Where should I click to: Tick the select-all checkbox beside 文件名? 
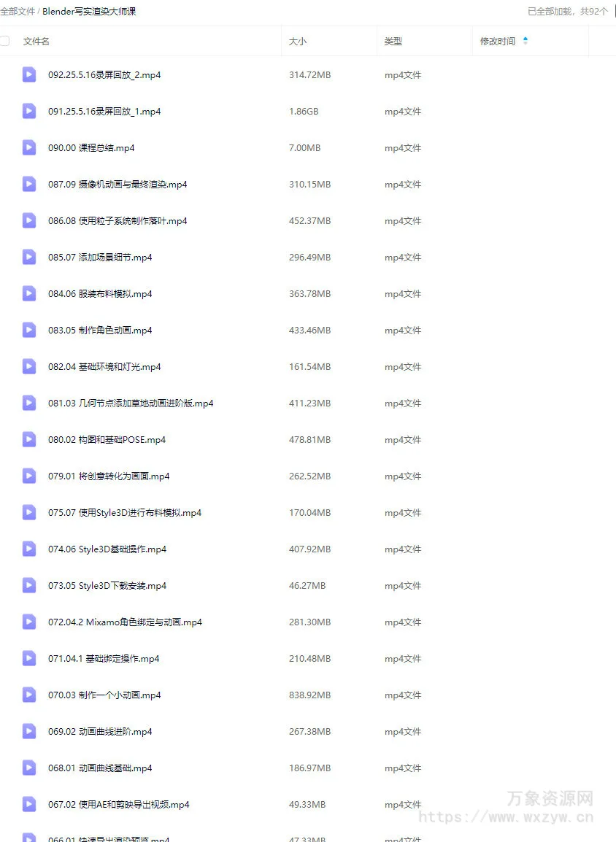(x=4, y=41)
